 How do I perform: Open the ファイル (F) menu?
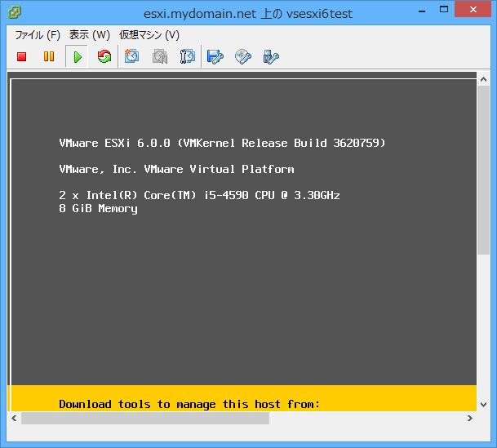click(38, 35)
